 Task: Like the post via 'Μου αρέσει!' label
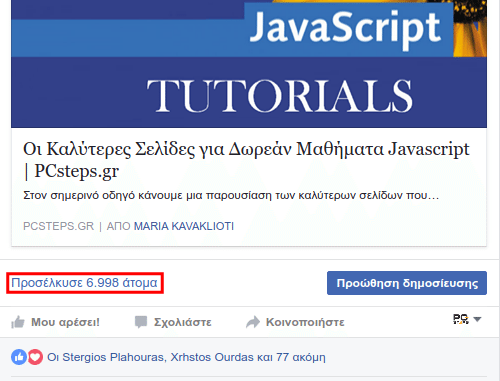pos(65,322)
